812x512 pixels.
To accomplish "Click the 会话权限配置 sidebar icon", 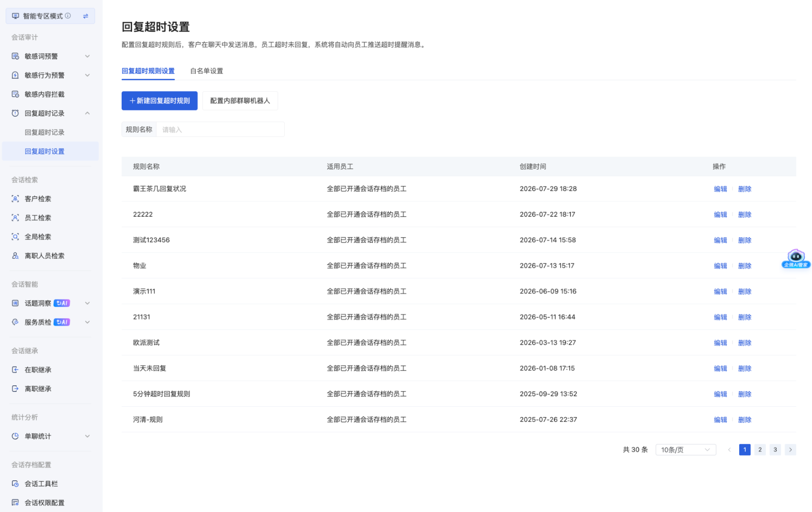I will [15, 503].
